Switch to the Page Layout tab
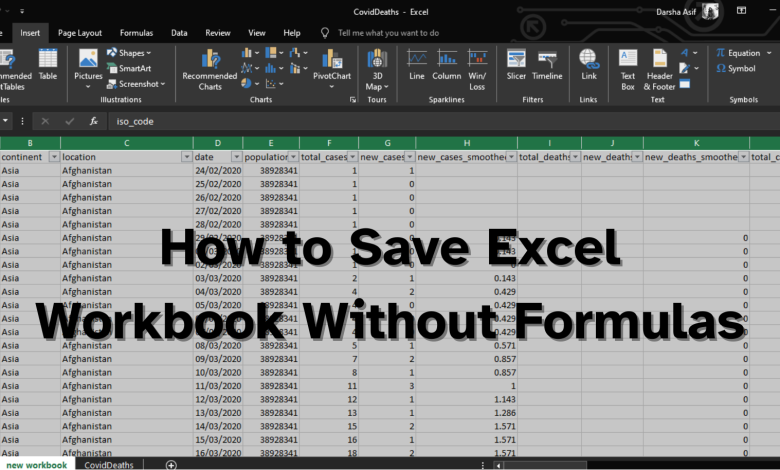The image size is (780, 470). (x=79, y=33)
